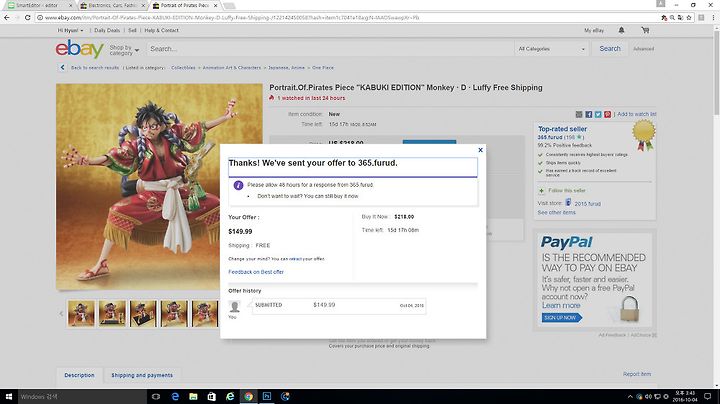
Task: Open the Chrome three-dot menu
Action: coord(714,17)
